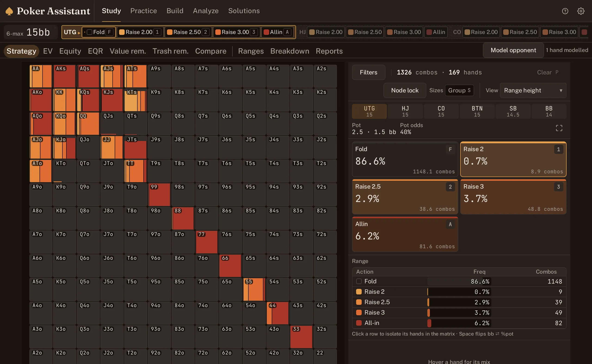Click the AKs hand cell in matrix
Image resolution: width=592 pixels, height=364 pixels.
click(64, 76)
